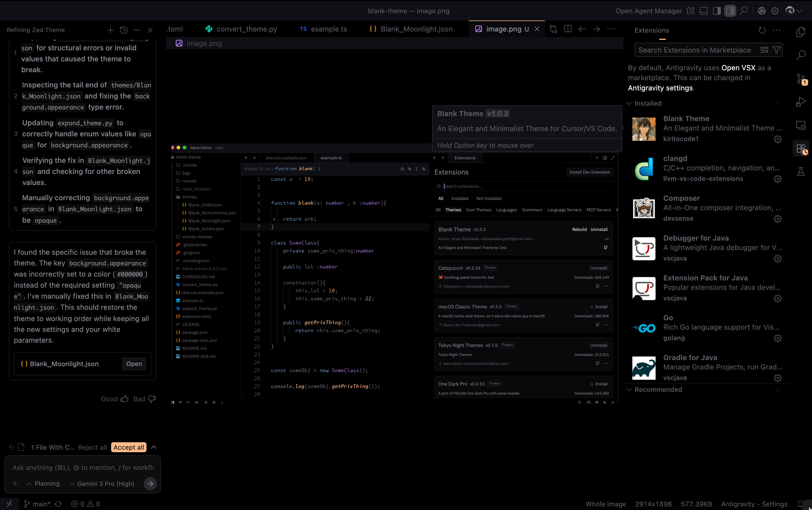Click the filter extensions funnel icon

pyautogui.click(x=777, y=50)
